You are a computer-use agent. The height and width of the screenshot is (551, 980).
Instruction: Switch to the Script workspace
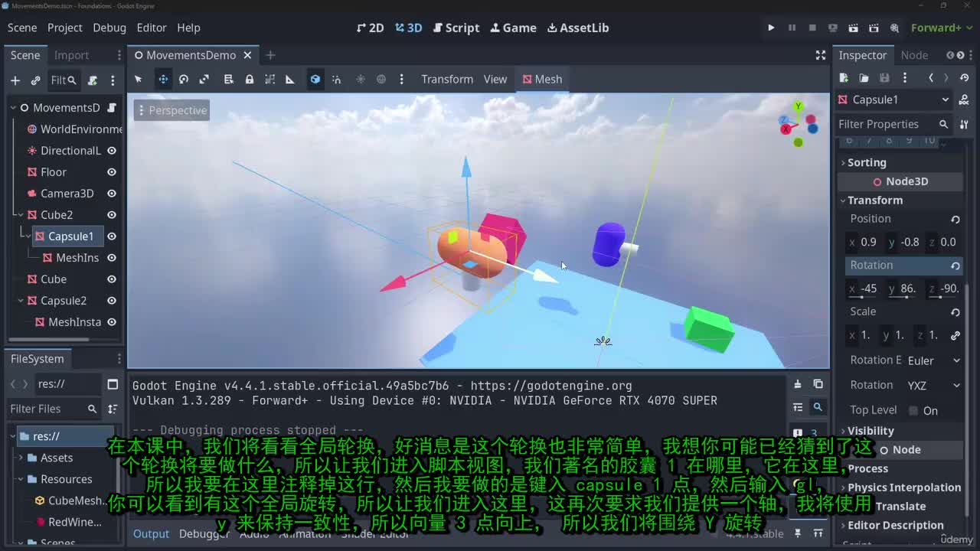[456, 28]
